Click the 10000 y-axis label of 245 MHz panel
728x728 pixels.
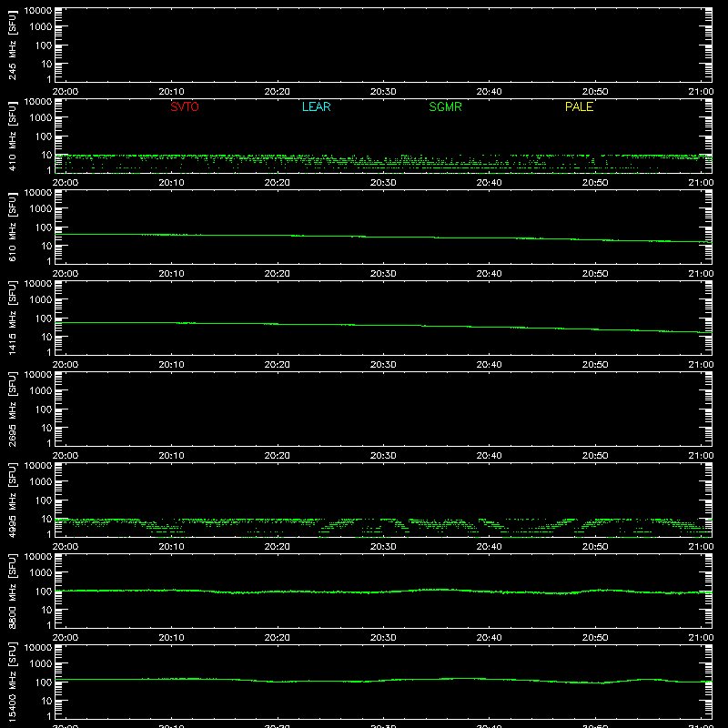[x=38, y=11]
